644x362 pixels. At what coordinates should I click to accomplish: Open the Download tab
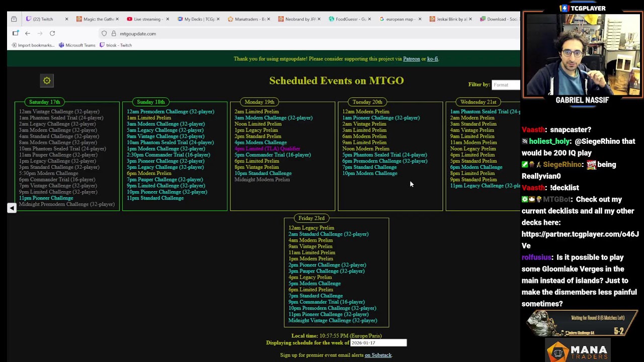pos(498,19)
